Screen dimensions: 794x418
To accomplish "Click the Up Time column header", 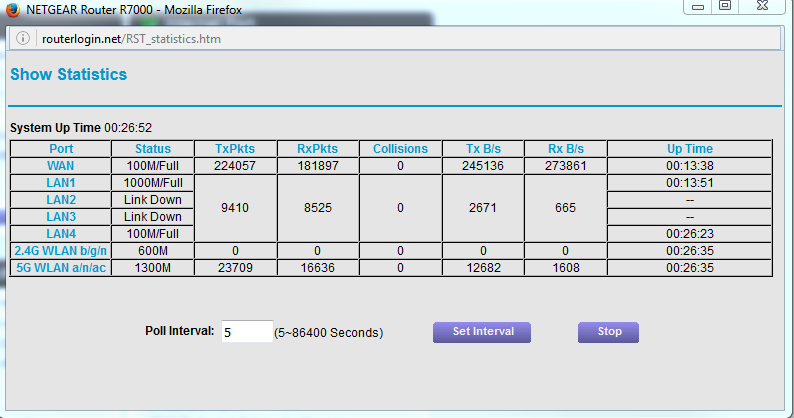I will [690, 149].
